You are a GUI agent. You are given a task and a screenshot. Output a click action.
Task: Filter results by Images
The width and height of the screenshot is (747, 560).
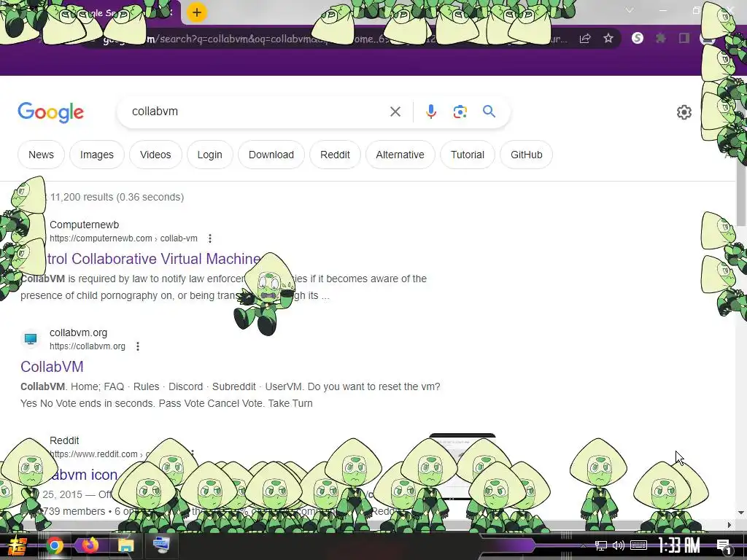coord(97,155)
